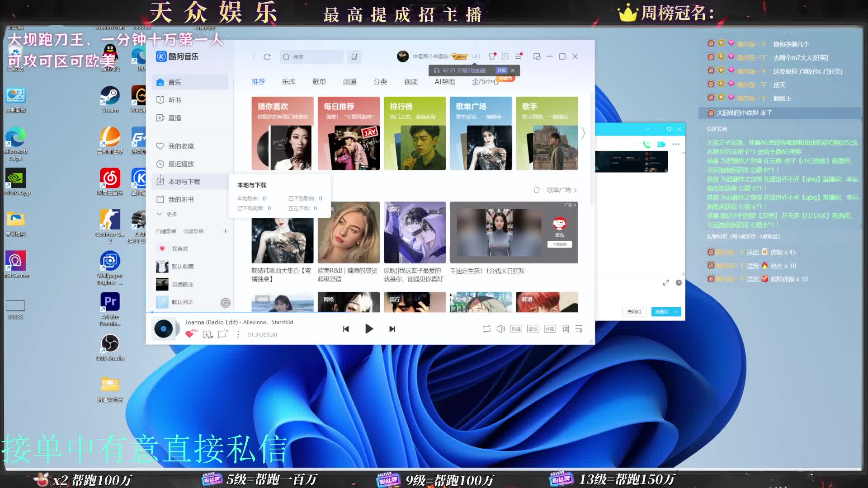Click right chevron to scroll recommendation cards
This screenshot has width=868, height=488.
583,133
